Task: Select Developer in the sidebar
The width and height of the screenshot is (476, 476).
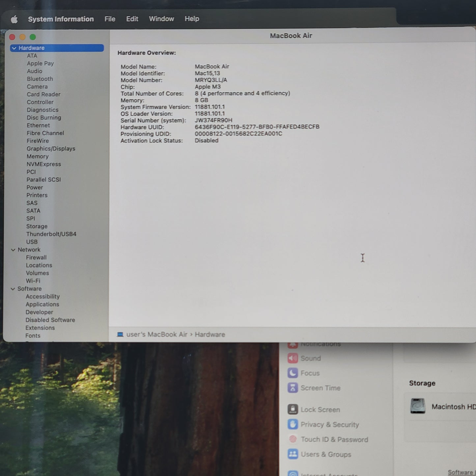Action: 39,312
